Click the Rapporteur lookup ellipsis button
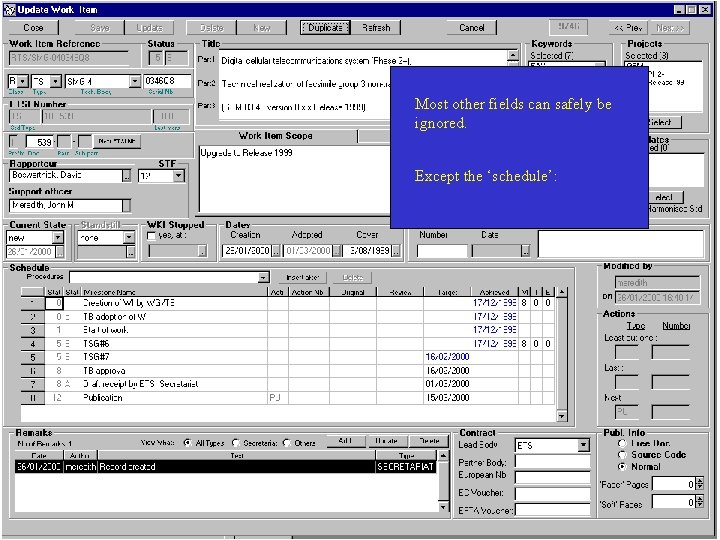 (x=126, y=176)
